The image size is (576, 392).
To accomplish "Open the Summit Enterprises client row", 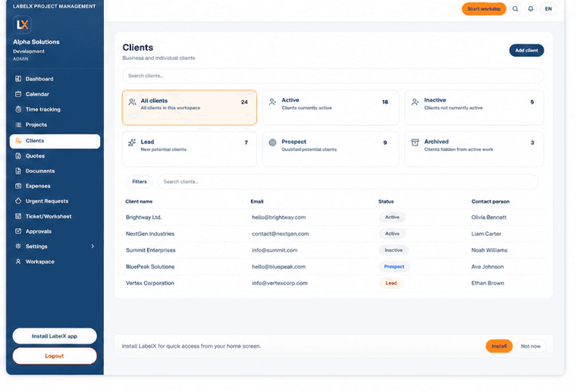I will click(333, 250).
